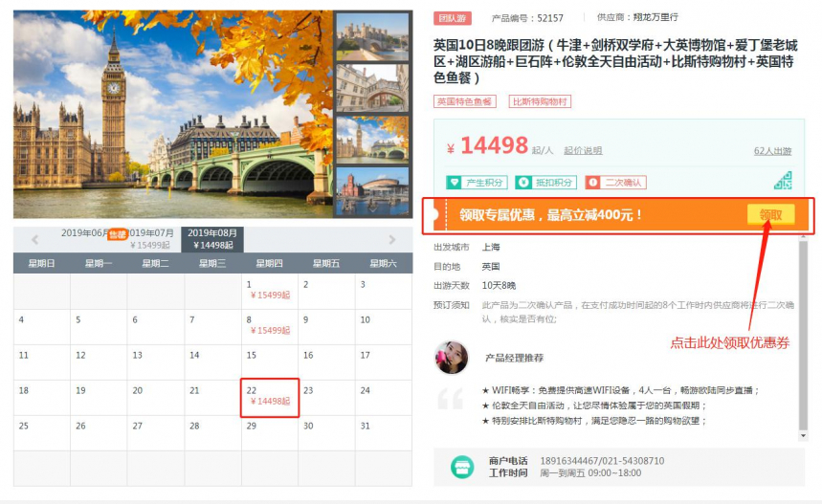Click the WIFI畅享 recommendation line

(x=621, y=390)
